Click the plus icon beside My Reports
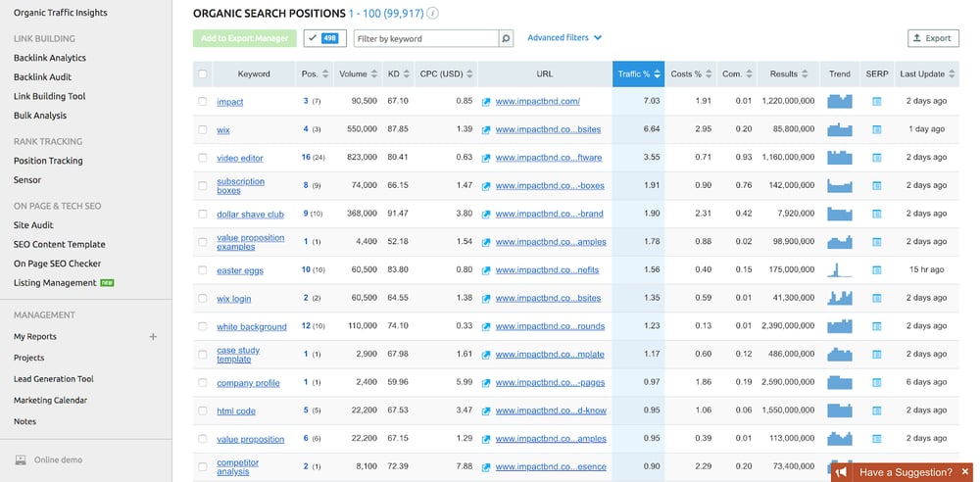Viewport: 980px width, 482px height. click(x=153, y=336)
